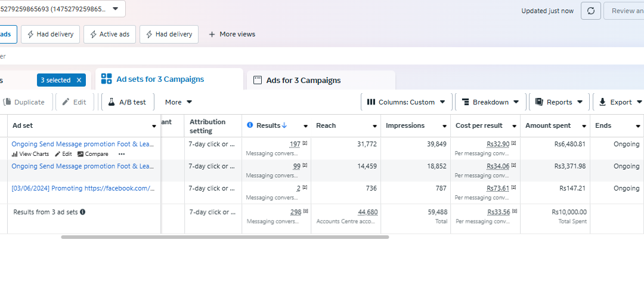Open the [03/06/2024] Promoting ad set link
Image resolution: width=644 pixels, height=304 pixels.
83,188
